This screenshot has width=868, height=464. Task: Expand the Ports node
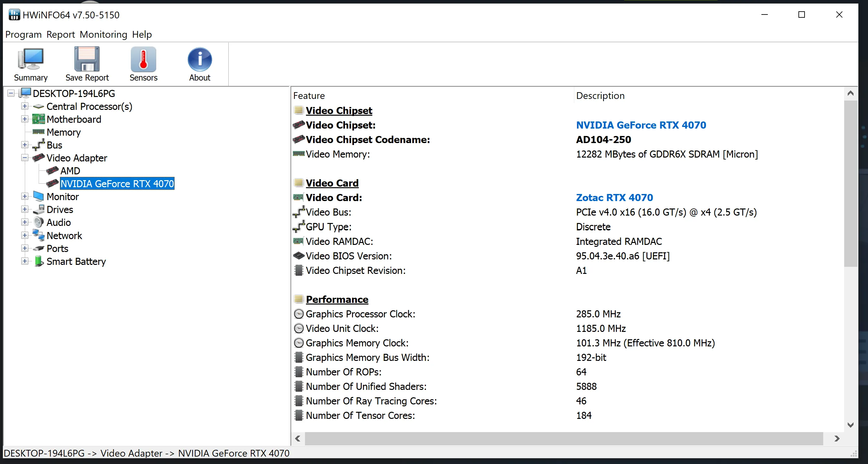point(24,248)
